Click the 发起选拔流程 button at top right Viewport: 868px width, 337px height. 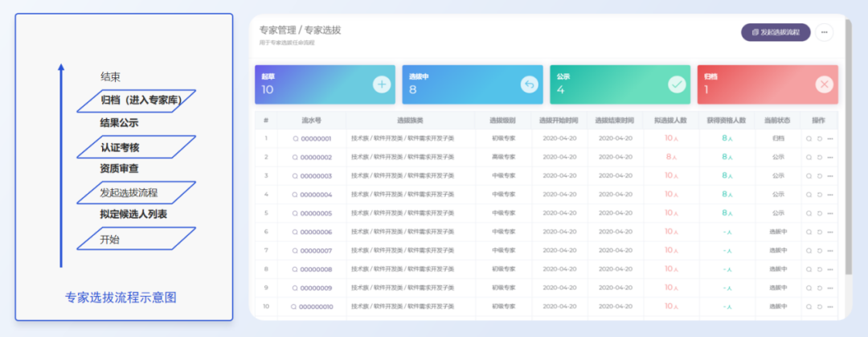click(x=776, y=32)
